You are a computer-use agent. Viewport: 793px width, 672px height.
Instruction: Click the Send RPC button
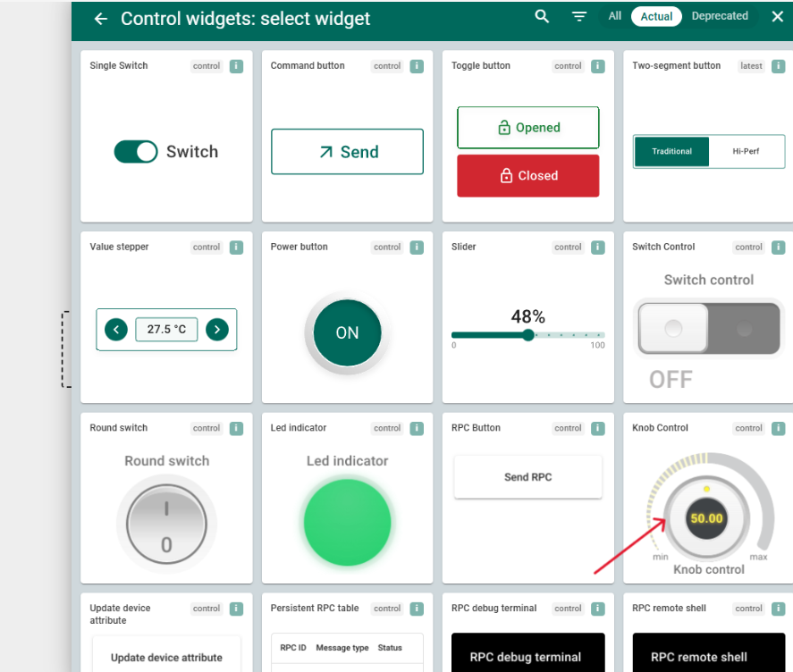pos(527,477)
